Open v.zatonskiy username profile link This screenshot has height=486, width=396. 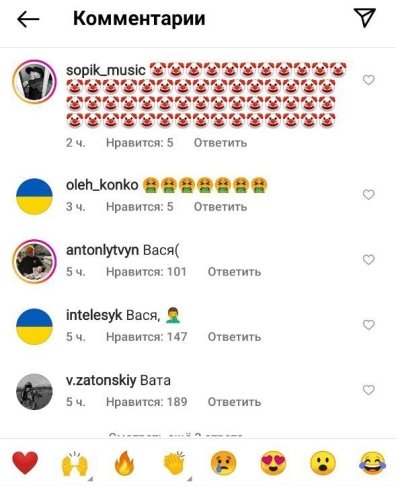101,380
